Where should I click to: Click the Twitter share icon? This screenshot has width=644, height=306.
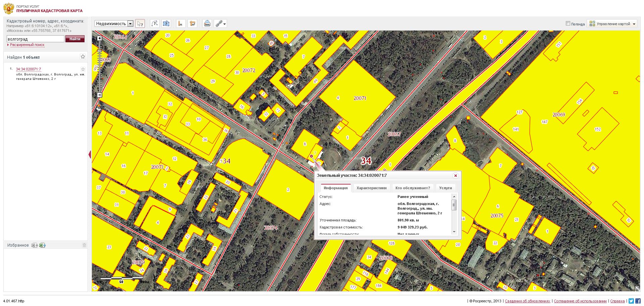631,301
